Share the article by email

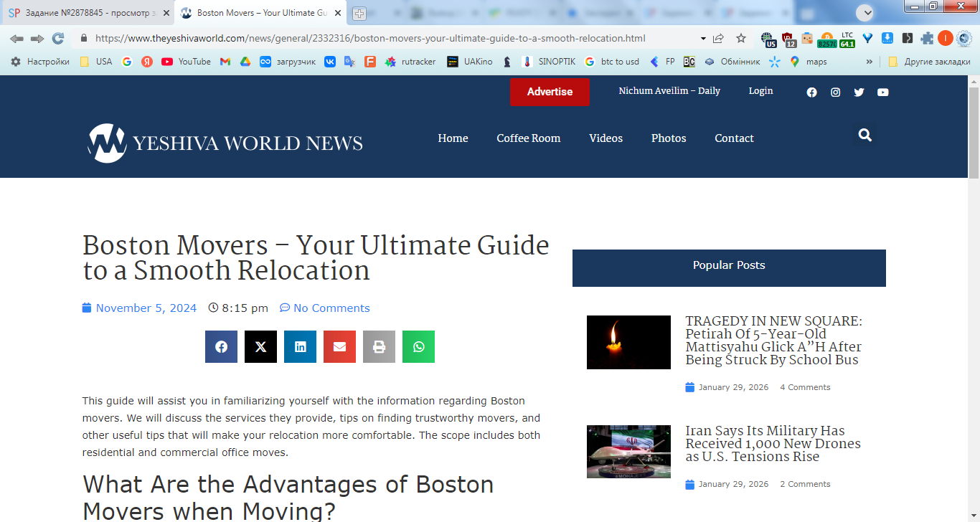[339, 347]
